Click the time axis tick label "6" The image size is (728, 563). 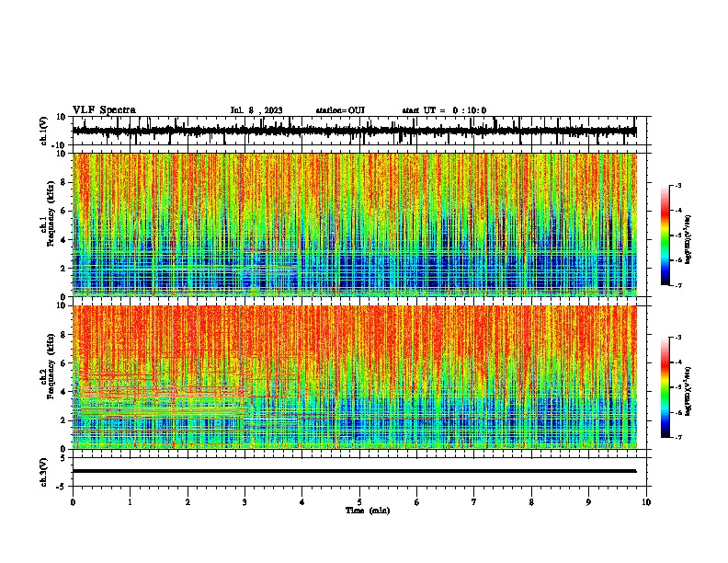tap(417, 502)
